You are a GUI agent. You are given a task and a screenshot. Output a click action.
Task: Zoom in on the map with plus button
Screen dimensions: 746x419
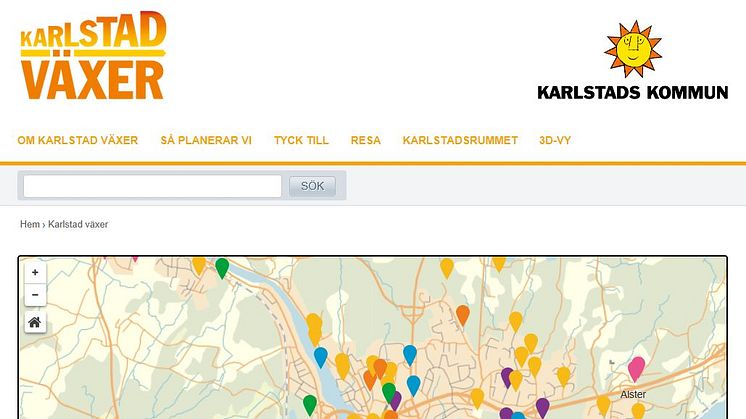tap(35, 273)
